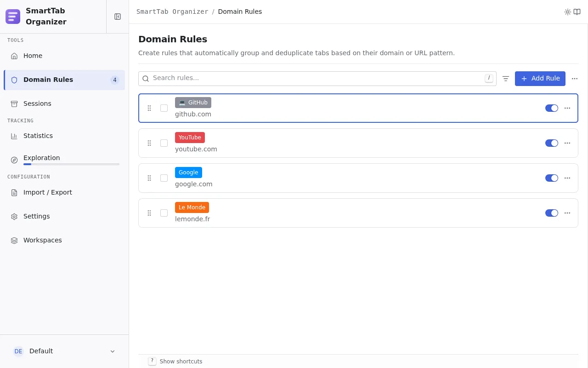Screen dimensions: 588x368
Task: Open the filter rules icon
Action: [506, 79]
